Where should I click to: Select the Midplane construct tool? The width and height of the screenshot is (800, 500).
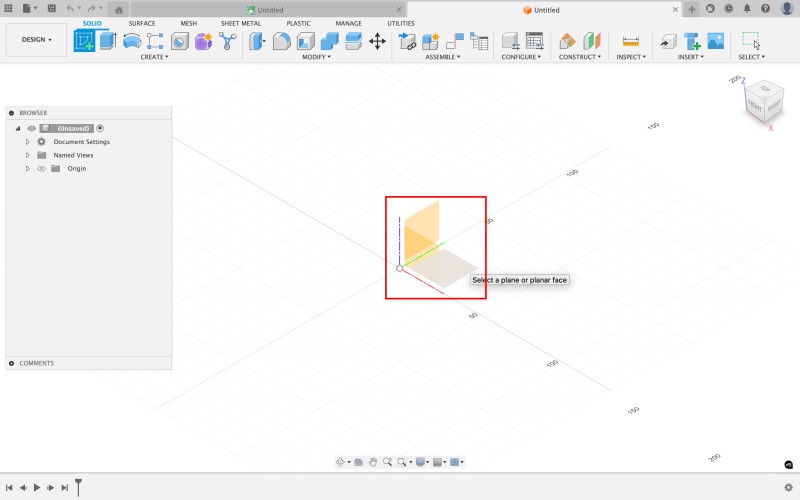[x=592, y=41]
